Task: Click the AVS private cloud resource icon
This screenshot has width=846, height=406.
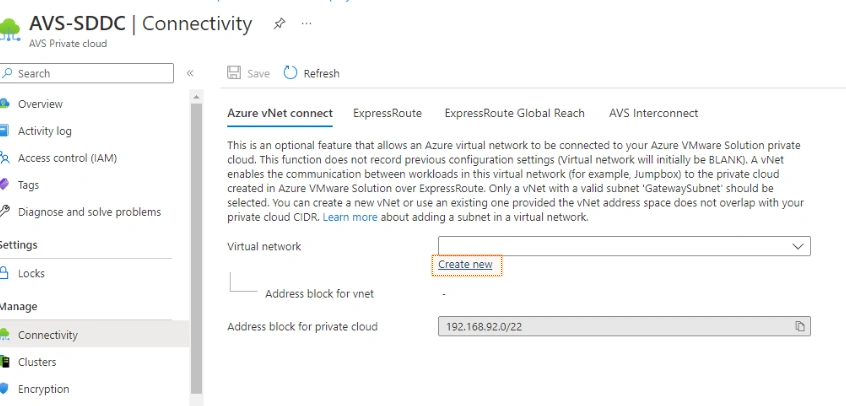Action: [9, 29]
